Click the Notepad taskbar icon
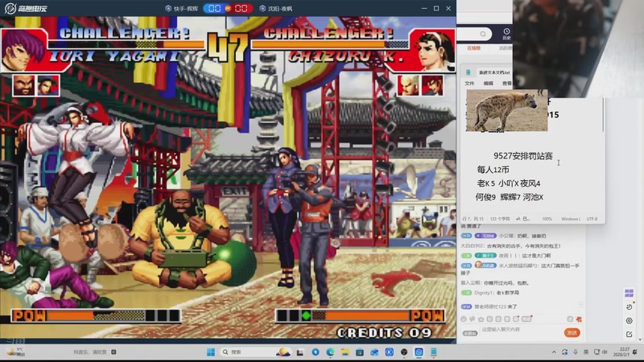644x362 pixels. [434, 352]
